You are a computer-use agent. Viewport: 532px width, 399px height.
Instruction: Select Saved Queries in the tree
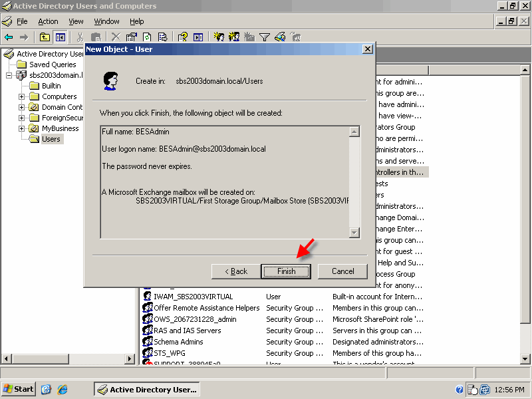click(53, 65)
